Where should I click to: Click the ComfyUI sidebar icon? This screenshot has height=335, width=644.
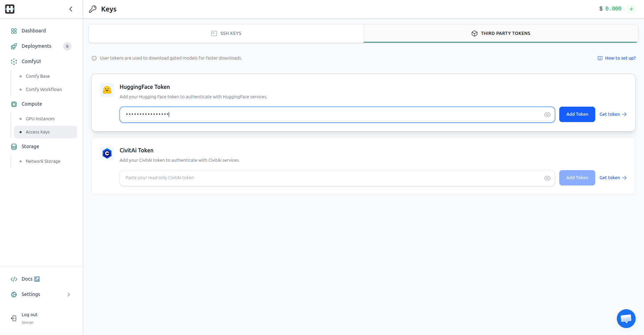pyautogui.click(x=14, y=62)
